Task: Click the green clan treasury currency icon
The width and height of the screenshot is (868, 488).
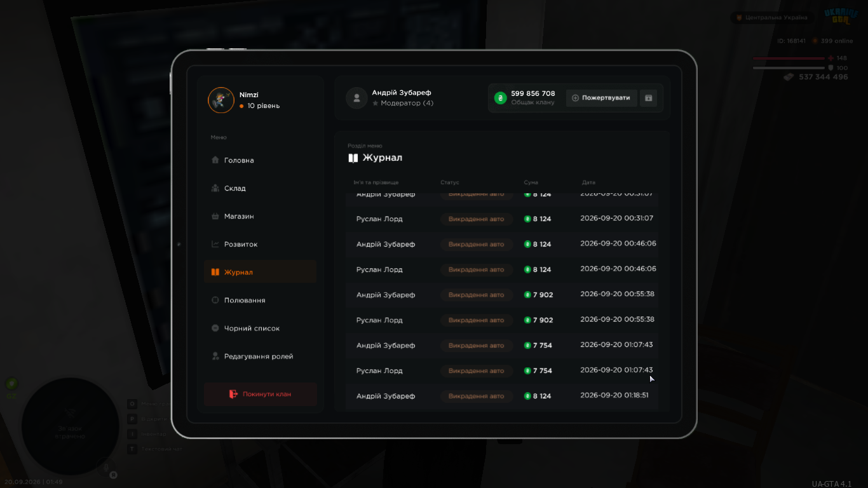Action: pos(501,98)
